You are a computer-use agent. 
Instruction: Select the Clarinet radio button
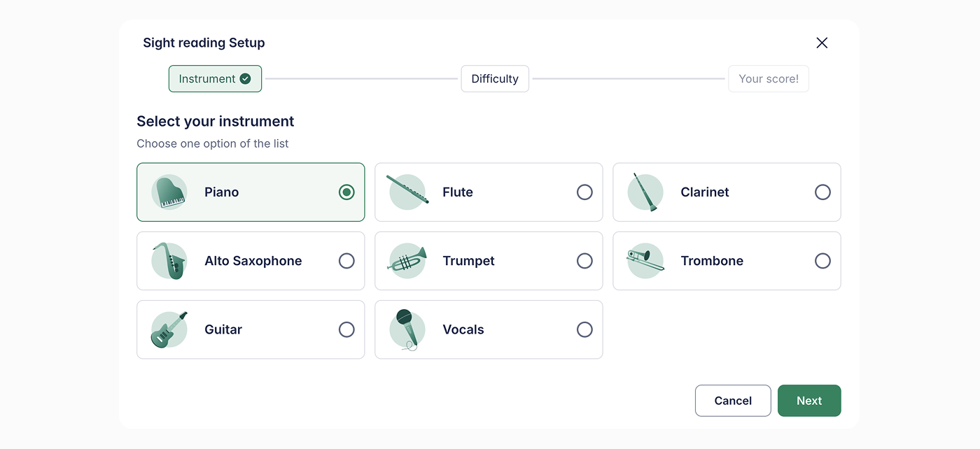click(x=822, y=192)
